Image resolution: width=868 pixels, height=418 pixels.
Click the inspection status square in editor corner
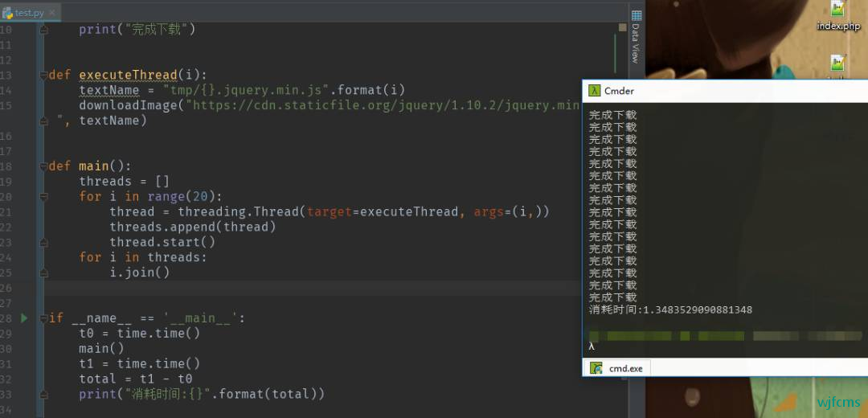tap(622, 27)
